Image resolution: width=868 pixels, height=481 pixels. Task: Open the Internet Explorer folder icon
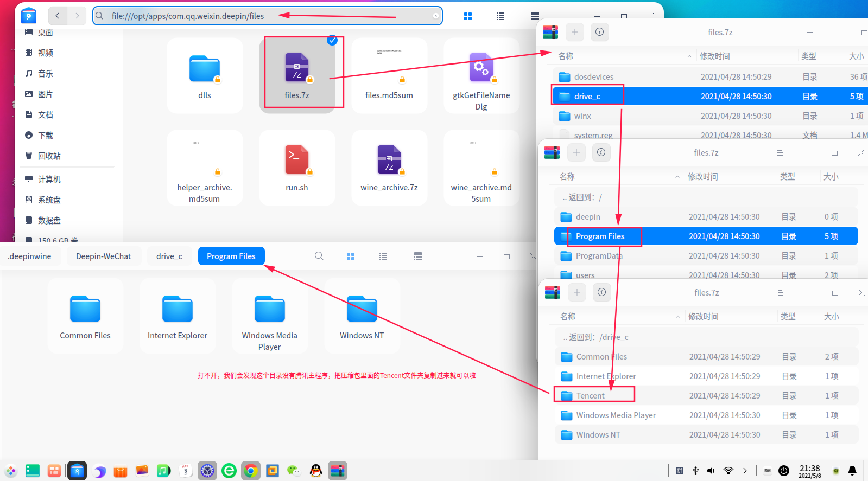[x=178, y=316]
